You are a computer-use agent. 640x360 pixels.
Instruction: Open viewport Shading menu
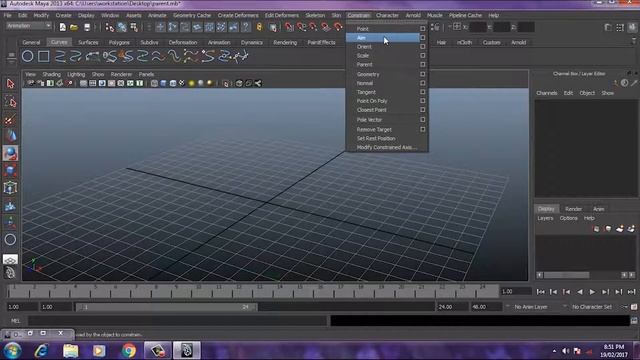point(51,74)
